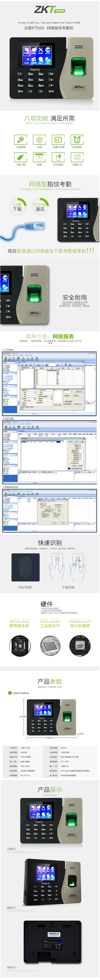Click the 2.8-inch color screen icon

point(58,140)
